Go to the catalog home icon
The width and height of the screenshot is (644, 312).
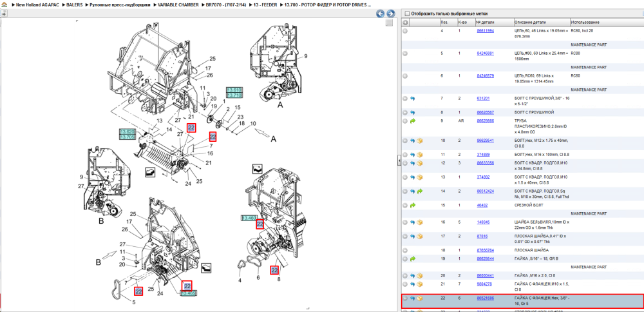click(x=4, y=5)
